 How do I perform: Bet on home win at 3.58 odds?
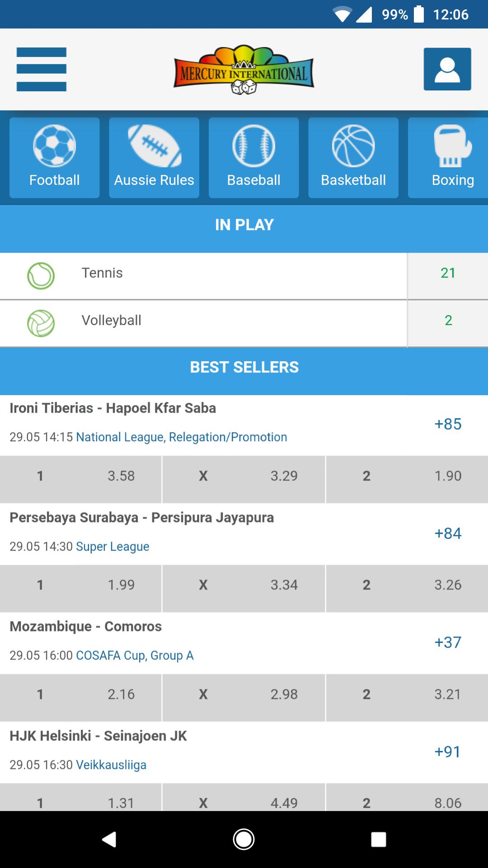click(81, 476)
